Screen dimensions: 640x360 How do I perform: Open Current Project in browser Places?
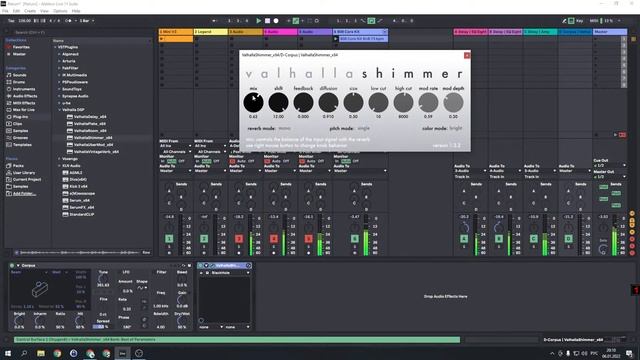click(x=27, y=180)
